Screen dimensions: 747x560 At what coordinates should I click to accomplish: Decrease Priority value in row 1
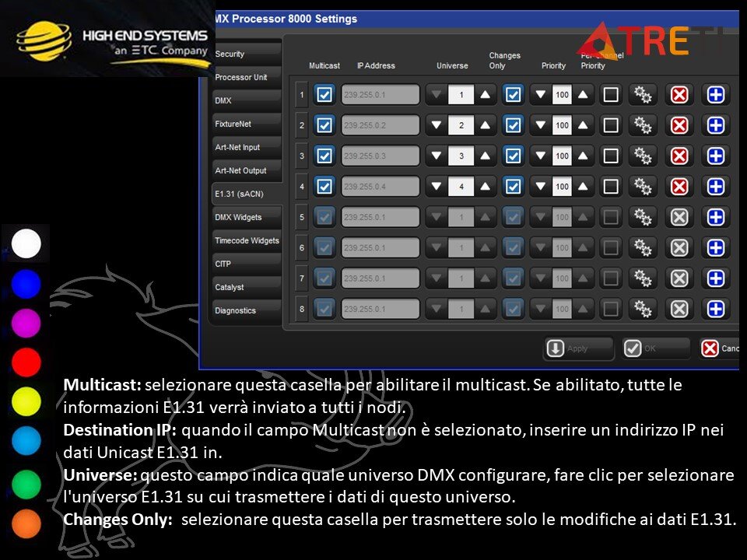(x=541, y=95)
